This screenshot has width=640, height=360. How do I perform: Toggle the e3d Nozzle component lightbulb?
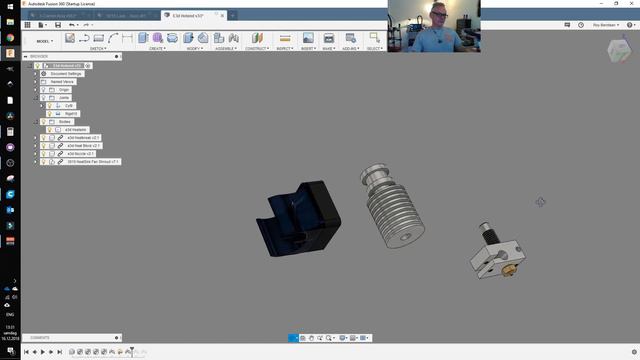coord(44,154)
